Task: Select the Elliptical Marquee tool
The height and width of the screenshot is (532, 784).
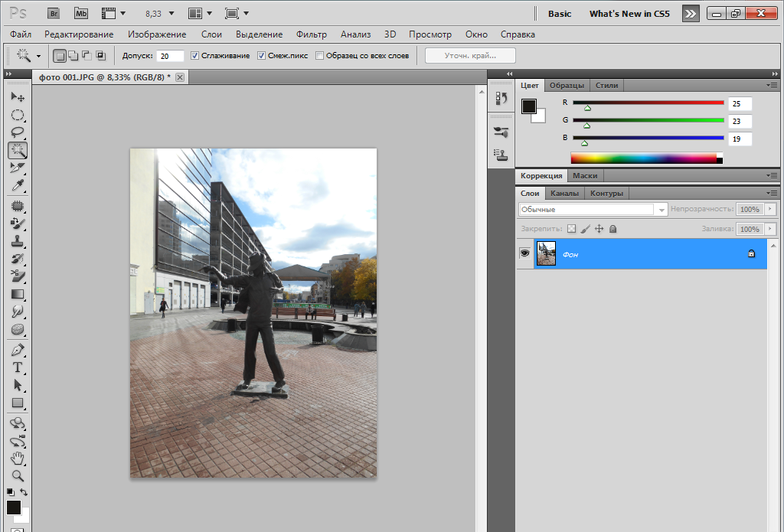Action: coord(18,115)
